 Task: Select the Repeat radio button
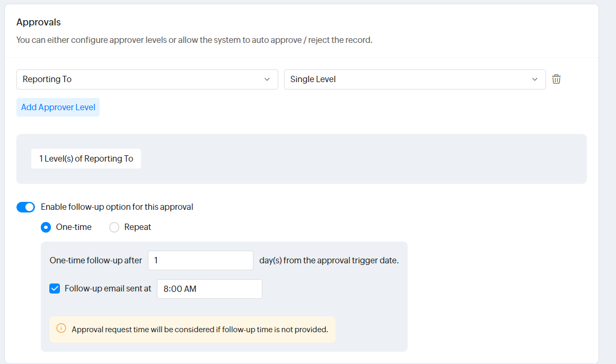pyautogui.click(x=114, y=227)
